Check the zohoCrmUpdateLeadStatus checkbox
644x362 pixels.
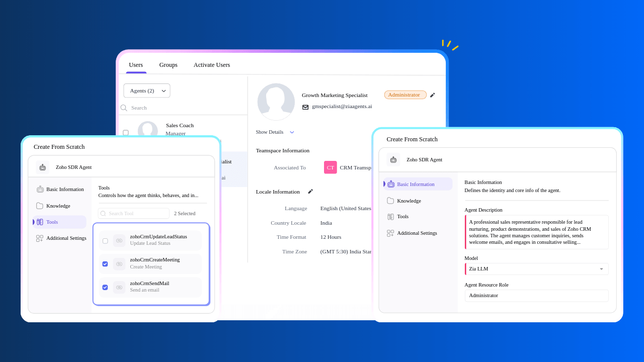[105, 241]
